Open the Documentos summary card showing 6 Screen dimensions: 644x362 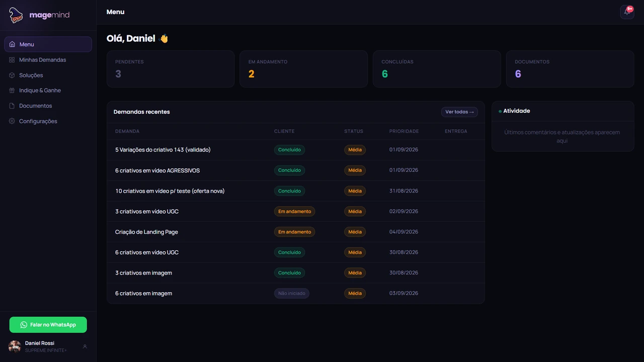(570, 69)
